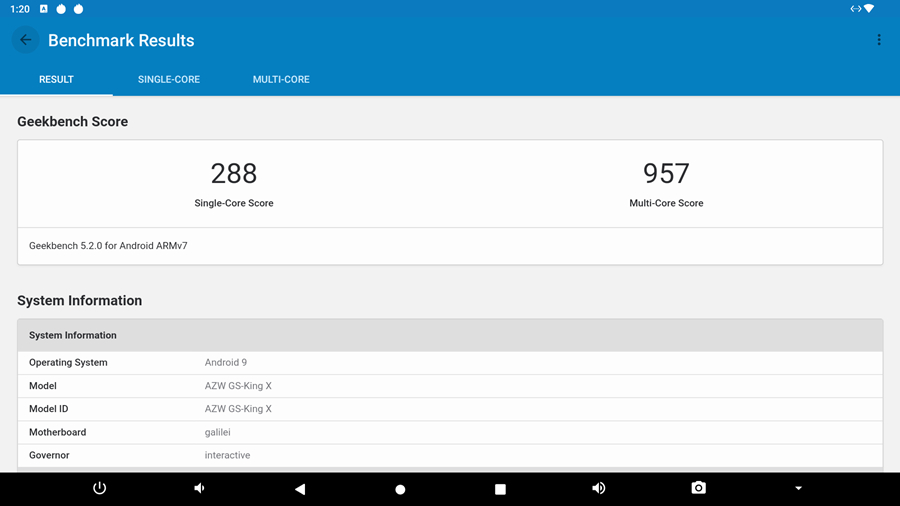
Task: Select the 'Android 9' value
Action: pyautogui.click(x=226, y=363)
